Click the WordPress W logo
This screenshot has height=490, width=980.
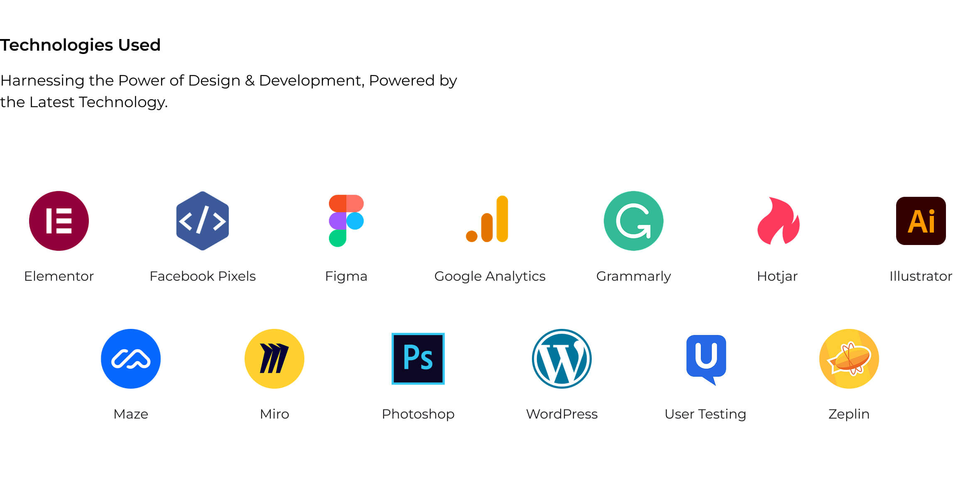[562, 359]
